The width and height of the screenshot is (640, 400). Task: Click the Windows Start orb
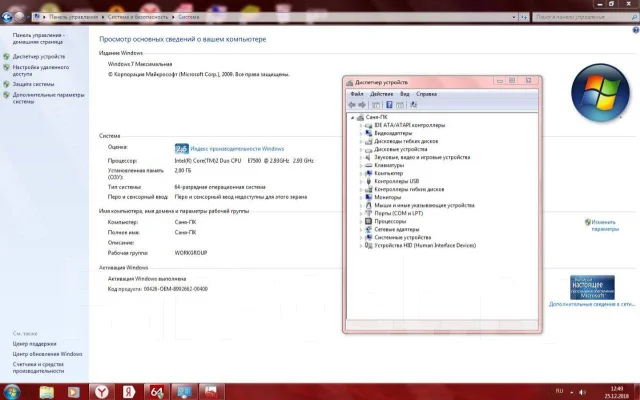pos(11,392)
